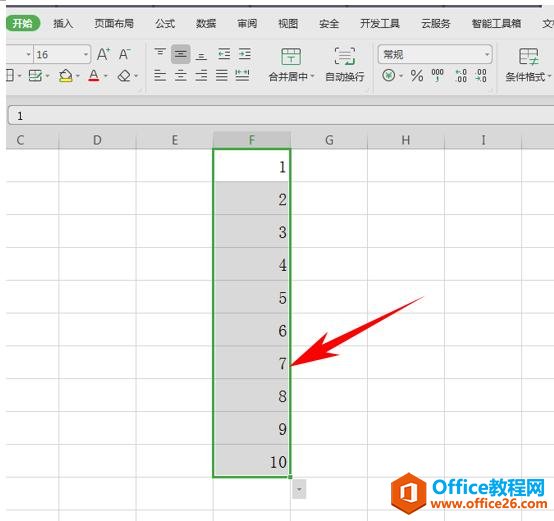Click the eraser clear format icon
Image resolution: width=554 pixels, height=521 pixels.
tap(124, 76)
